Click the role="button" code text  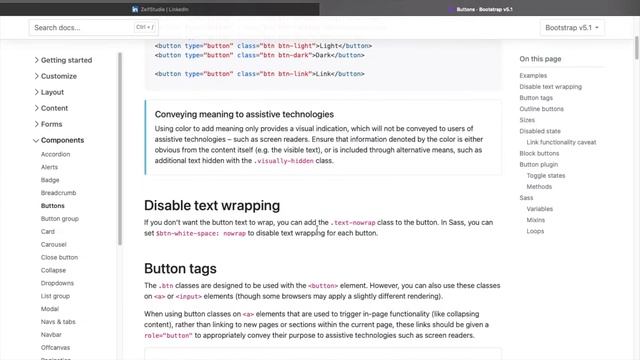pos(168,336)
